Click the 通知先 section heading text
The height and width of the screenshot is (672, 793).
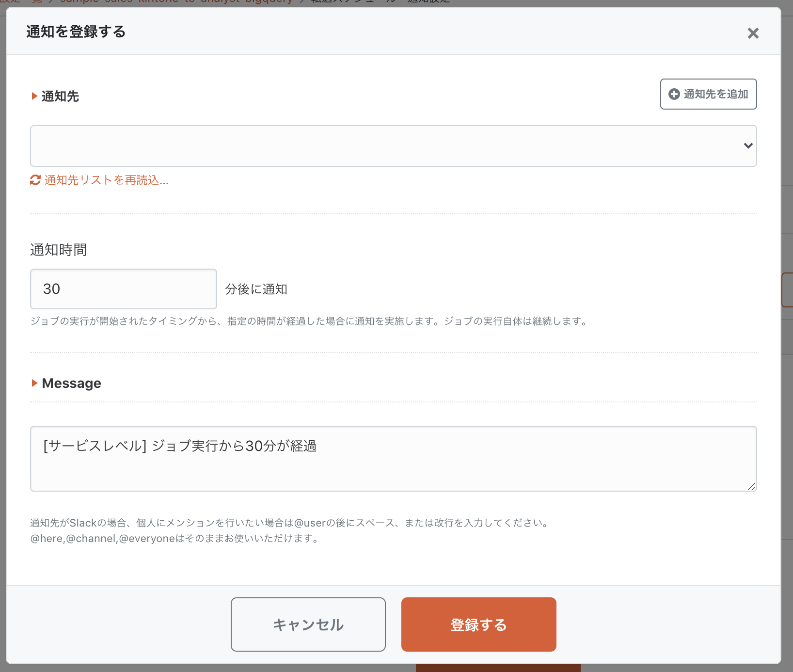click(x=60, y=96)
